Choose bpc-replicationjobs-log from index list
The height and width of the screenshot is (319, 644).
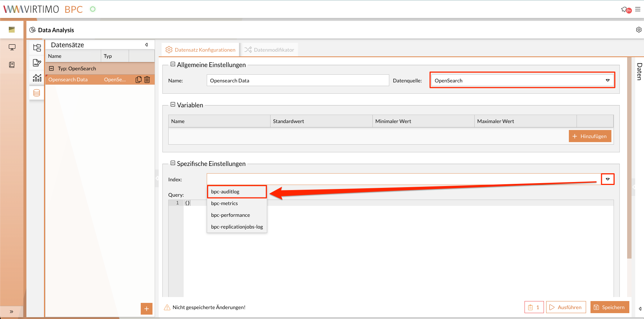[x=237, y=227]
